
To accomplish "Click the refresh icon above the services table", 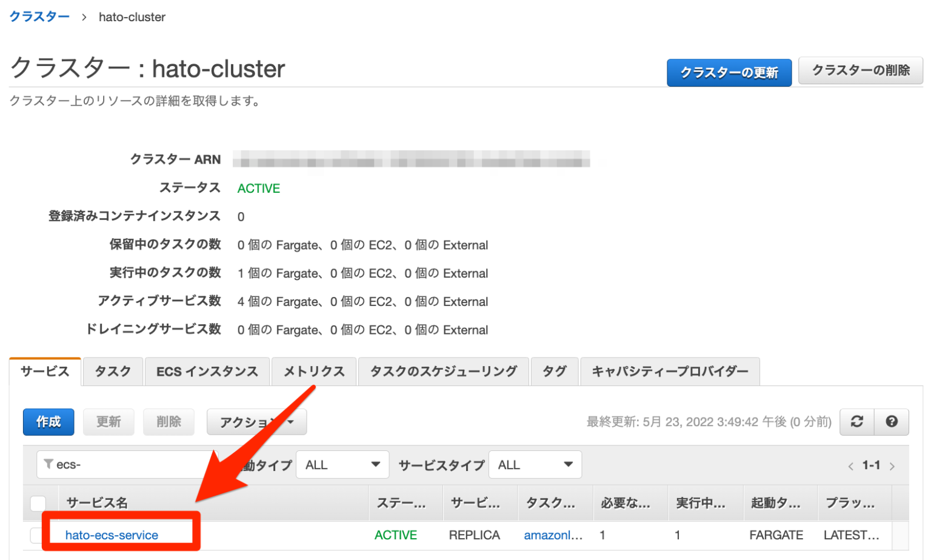I will point(858,422).
